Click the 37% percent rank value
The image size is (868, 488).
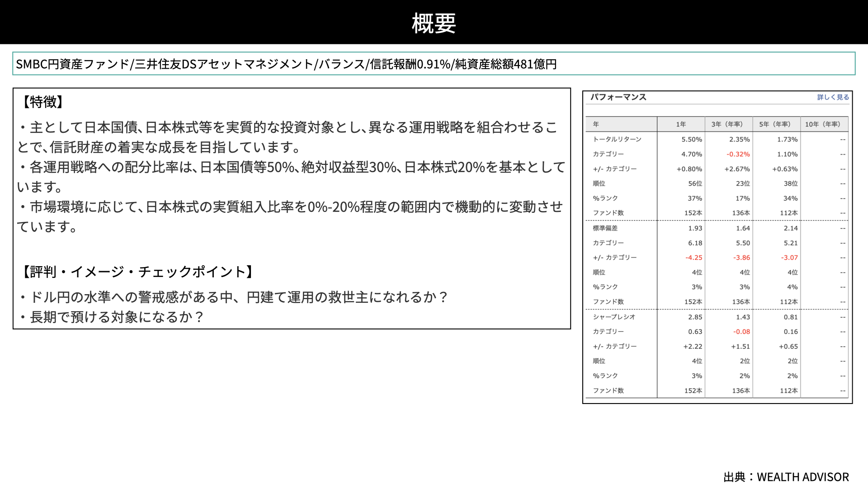coord(695,198)
